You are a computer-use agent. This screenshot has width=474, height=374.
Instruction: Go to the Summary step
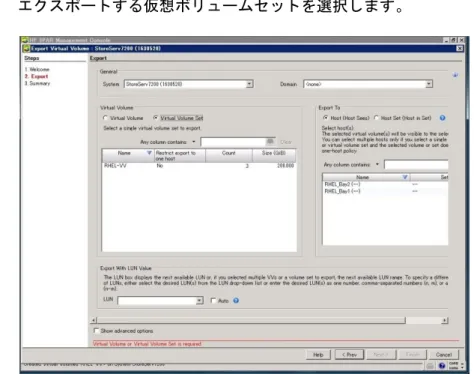37,83
